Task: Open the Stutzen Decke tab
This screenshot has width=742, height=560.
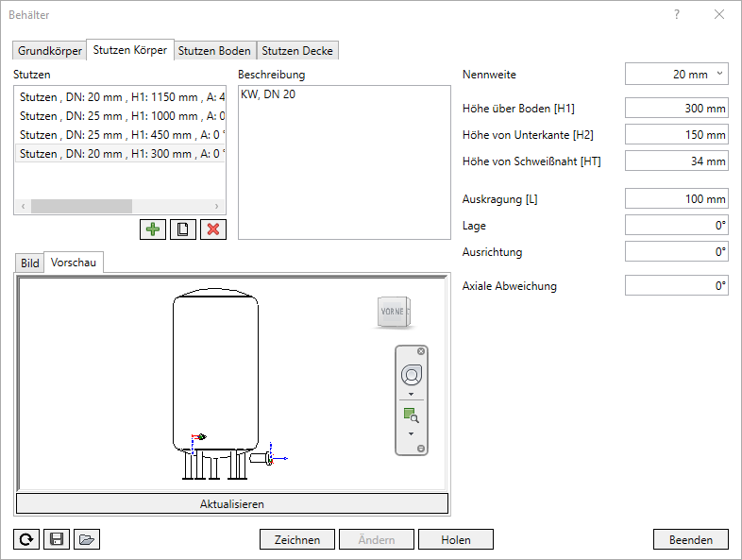Action: [x=297, y=51]
